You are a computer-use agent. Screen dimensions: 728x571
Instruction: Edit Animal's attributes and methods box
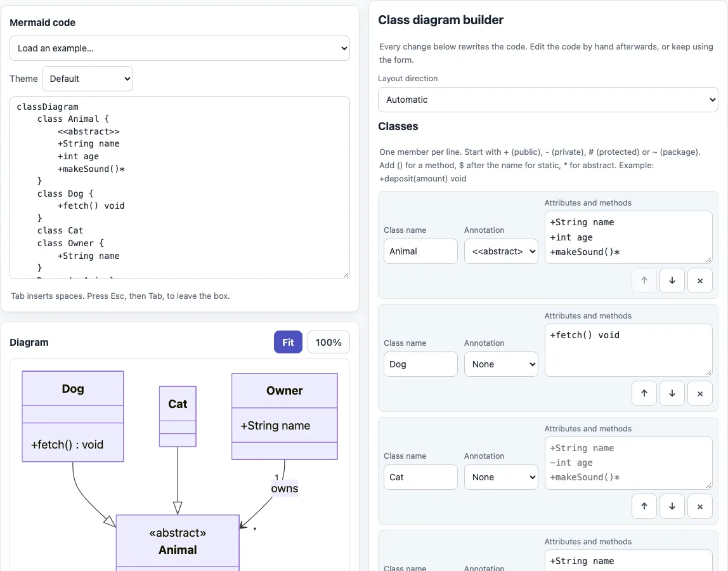coord(628,237)
